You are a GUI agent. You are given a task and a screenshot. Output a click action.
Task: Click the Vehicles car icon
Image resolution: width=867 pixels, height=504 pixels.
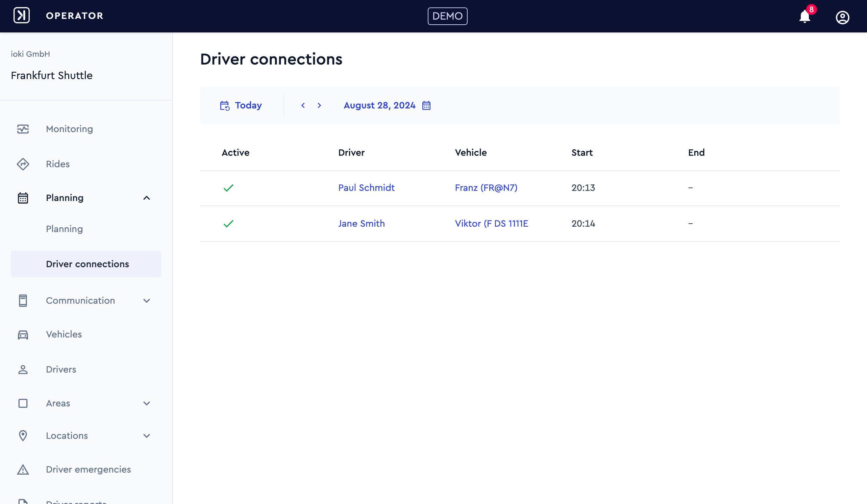click(x=23, y=334)
